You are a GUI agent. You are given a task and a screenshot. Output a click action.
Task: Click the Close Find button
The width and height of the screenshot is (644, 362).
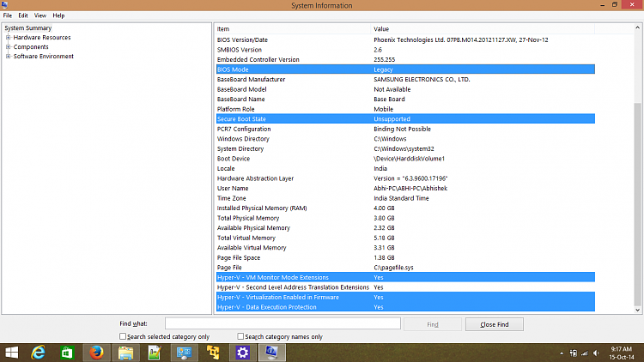[494, 324]
